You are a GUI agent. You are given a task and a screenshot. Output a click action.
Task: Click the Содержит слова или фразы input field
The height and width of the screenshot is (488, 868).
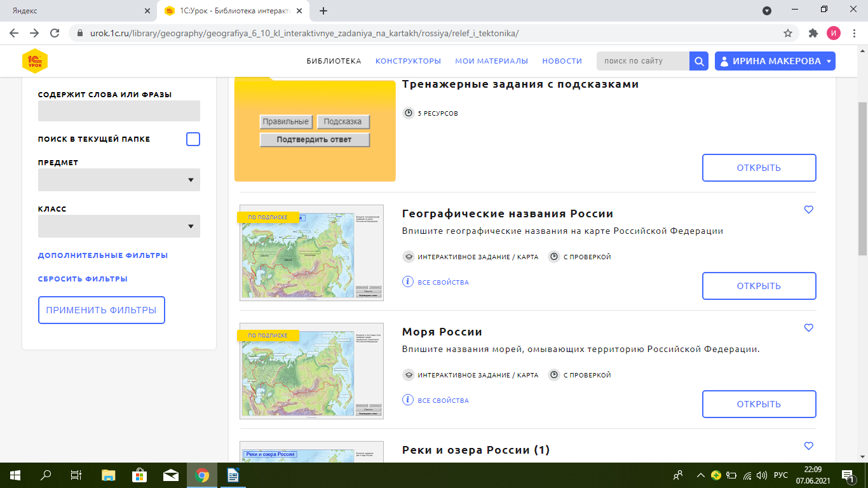click(x=119, y=111)
